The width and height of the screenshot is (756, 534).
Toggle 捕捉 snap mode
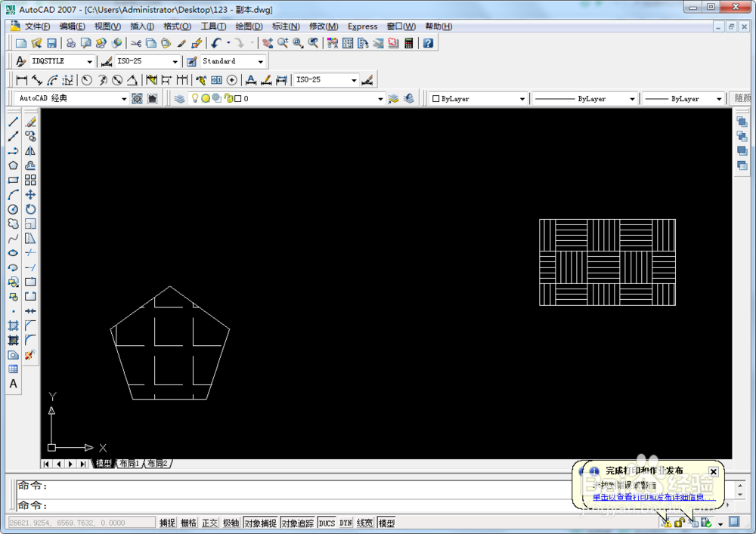pos(167,523)
